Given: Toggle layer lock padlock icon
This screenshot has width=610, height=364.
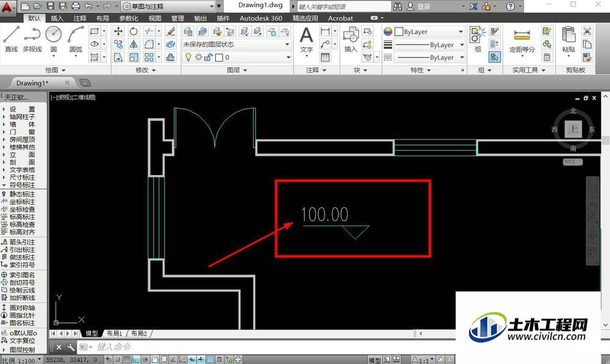Looking at the screenshot, I should 209,57.
